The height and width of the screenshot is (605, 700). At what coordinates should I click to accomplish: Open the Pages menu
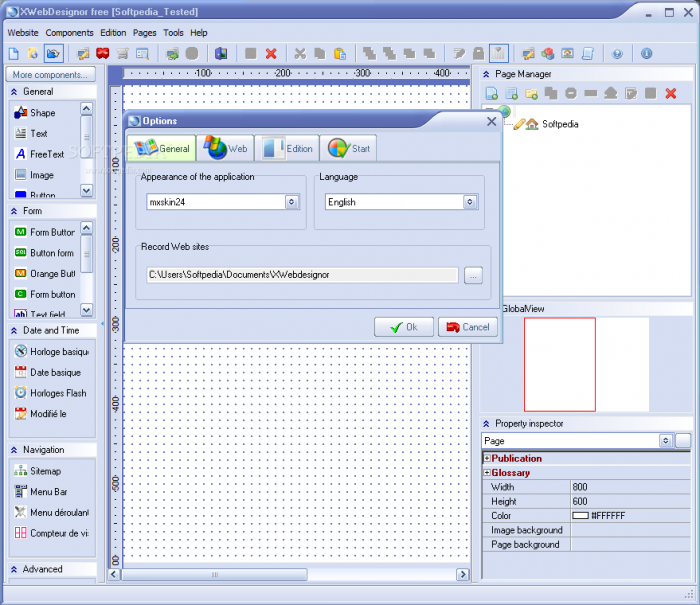click(144, 32)
